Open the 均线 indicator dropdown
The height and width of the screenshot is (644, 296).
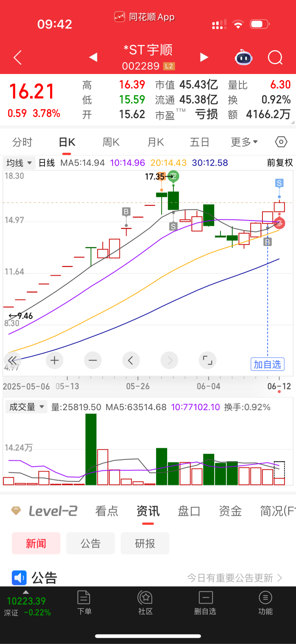point(19,163)
